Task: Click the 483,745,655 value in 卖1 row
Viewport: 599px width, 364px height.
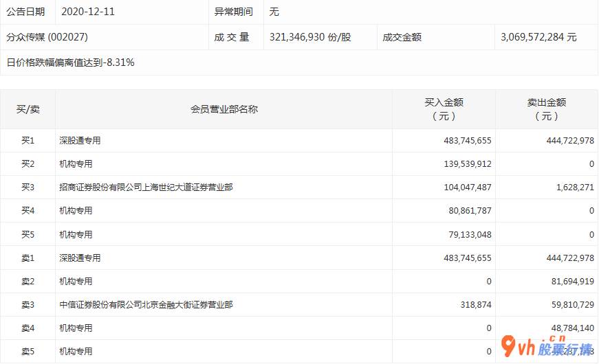Action: (x=468, y=258)
